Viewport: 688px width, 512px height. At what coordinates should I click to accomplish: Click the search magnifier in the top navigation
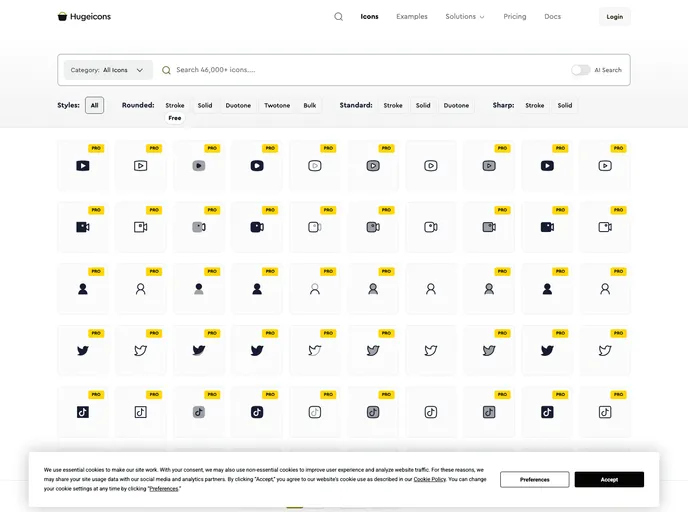click(x=338, y=17)
